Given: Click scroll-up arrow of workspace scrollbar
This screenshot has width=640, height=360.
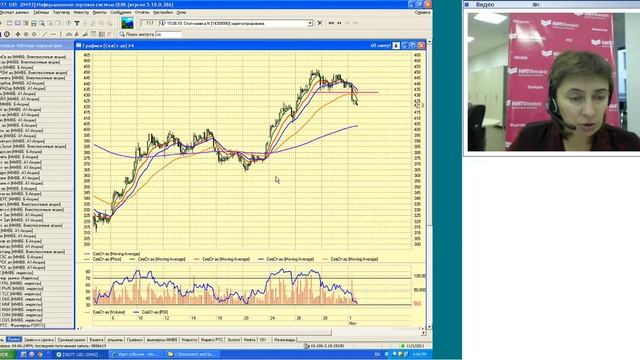Looking at the screenshot, I should click(429, 42).
